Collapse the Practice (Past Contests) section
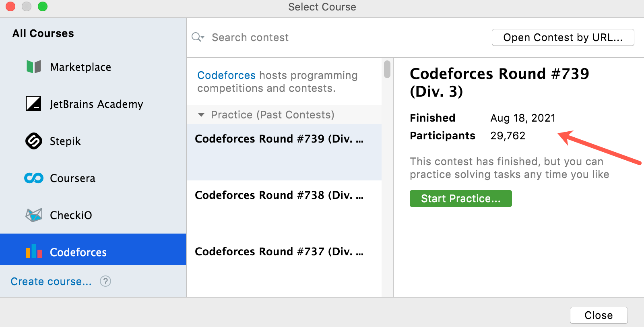Image resolution: width=644 pixels, height=327 pixels. (x=201, y=115)
